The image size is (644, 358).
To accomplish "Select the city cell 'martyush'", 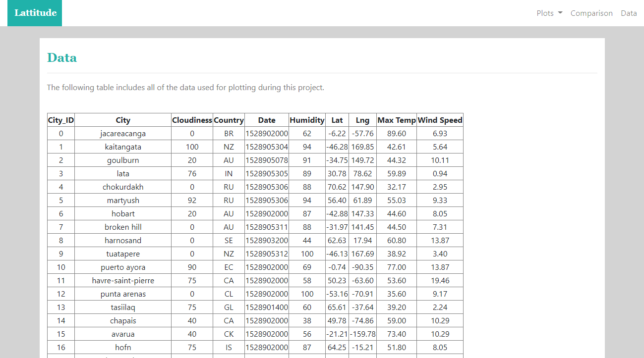I will [x=123, y=201].
